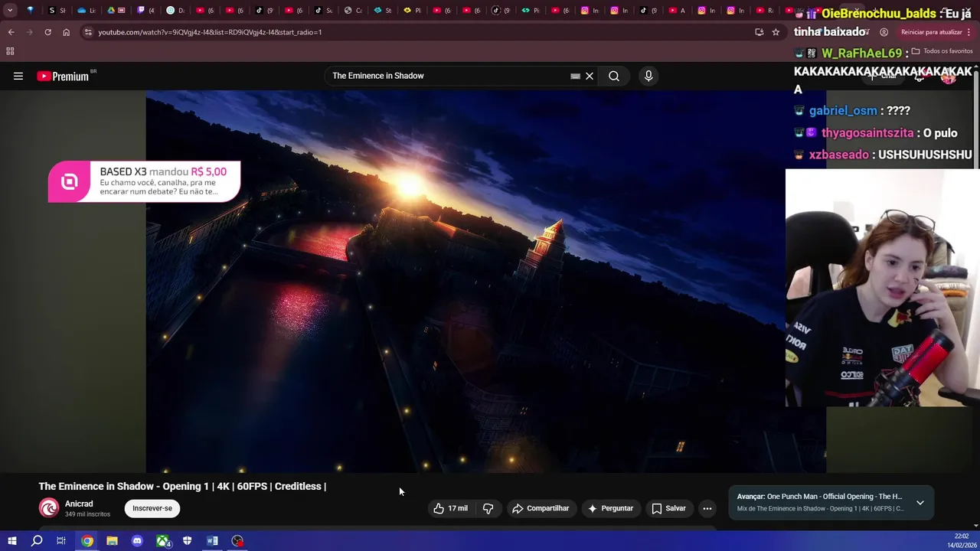
Task: Open Xbox app from the taskbar
Action: [162, 541]
